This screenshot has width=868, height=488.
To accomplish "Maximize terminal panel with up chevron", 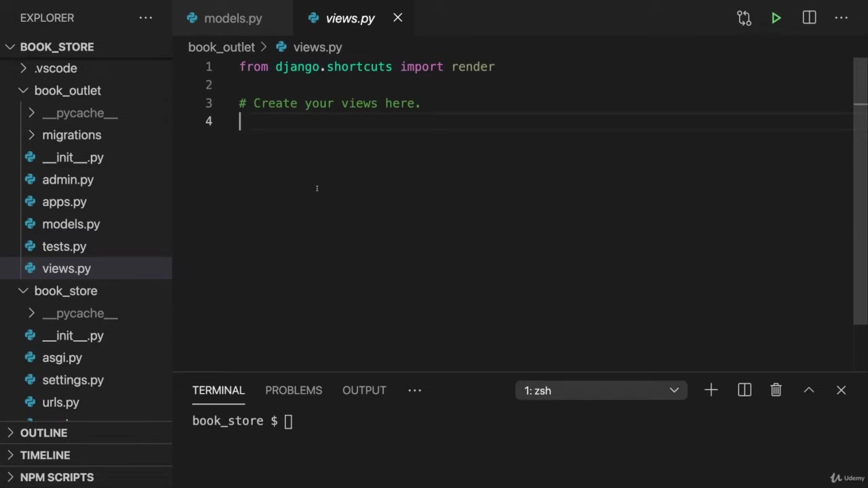I will pyautogui.click(x=808, y=390).
